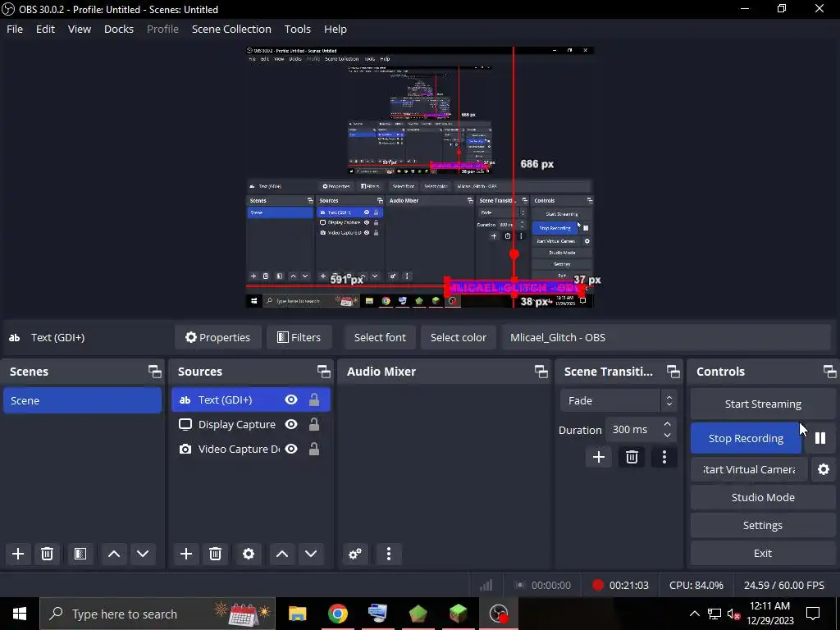Undock the Scene Transitions panel
This screenshot has width=840, height=630.
click(x=673, y=372)
